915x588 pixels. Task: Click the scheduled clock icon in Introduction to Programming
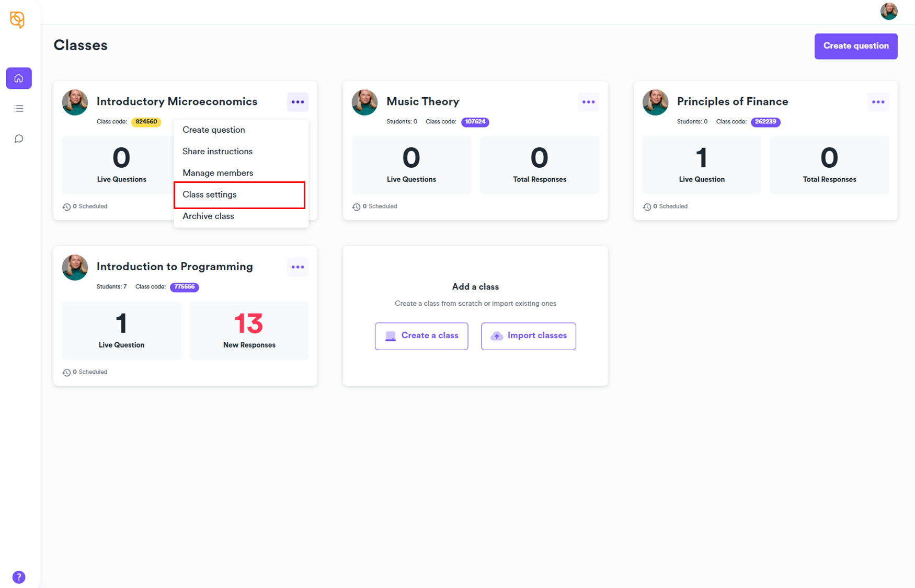tap(66, 373)
